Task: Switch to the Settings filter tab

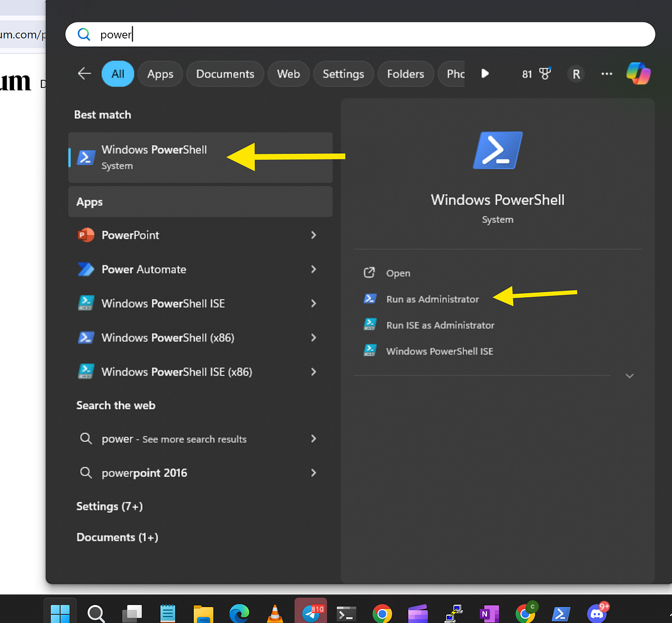Action: [x=343, y=74]
